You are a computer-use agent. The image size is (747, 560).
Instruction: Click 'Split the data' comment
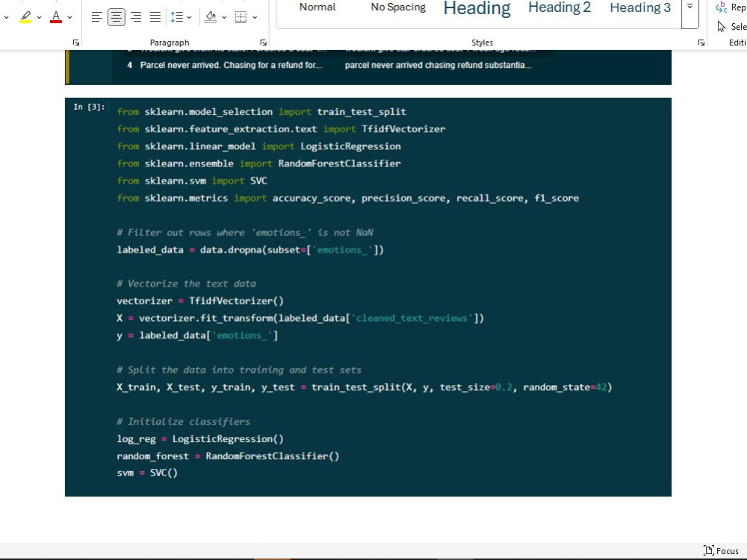click(x=239, y=370)
